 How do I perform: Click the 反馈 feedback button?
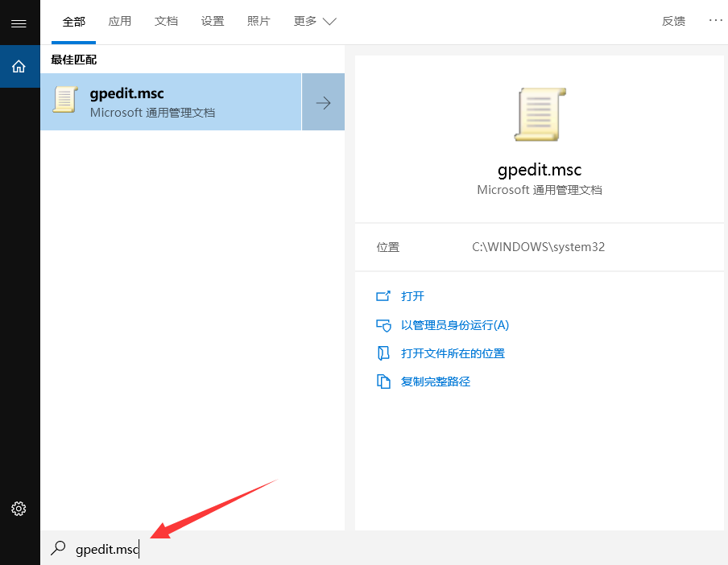(x=674, y=22)
